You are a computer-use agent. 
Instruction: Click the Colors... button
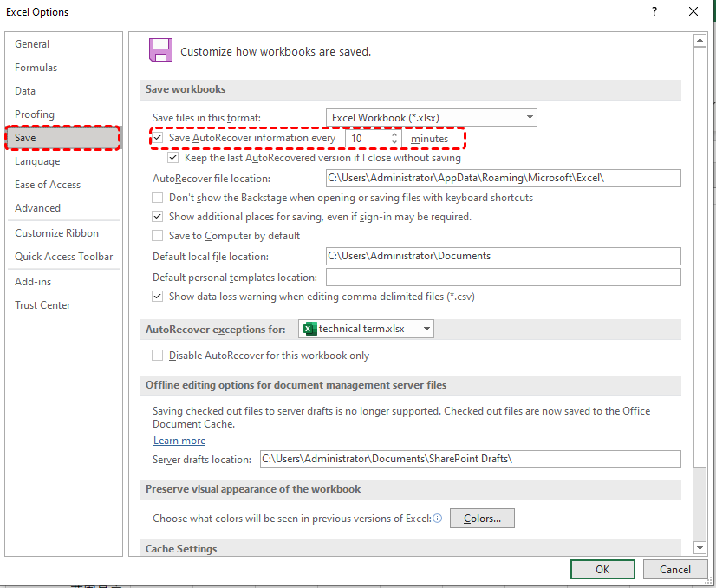482,518
